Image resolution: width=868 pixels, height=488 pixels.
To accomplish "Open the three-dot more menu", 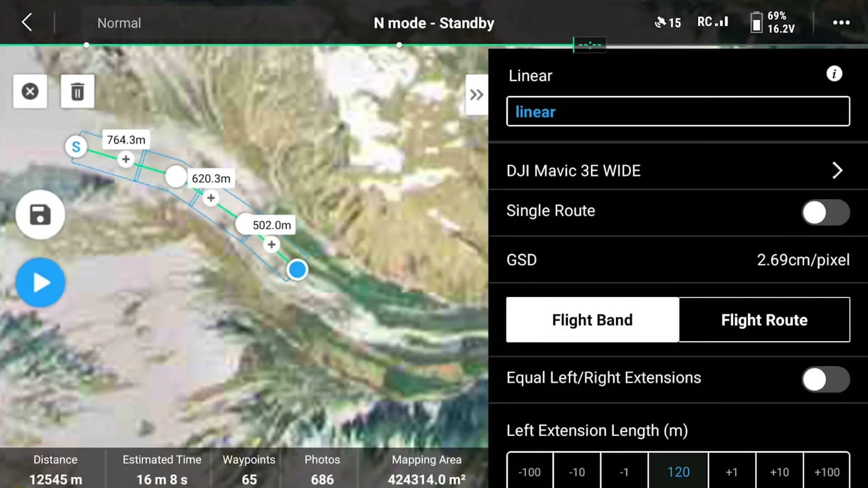I will tap(841, 23).
